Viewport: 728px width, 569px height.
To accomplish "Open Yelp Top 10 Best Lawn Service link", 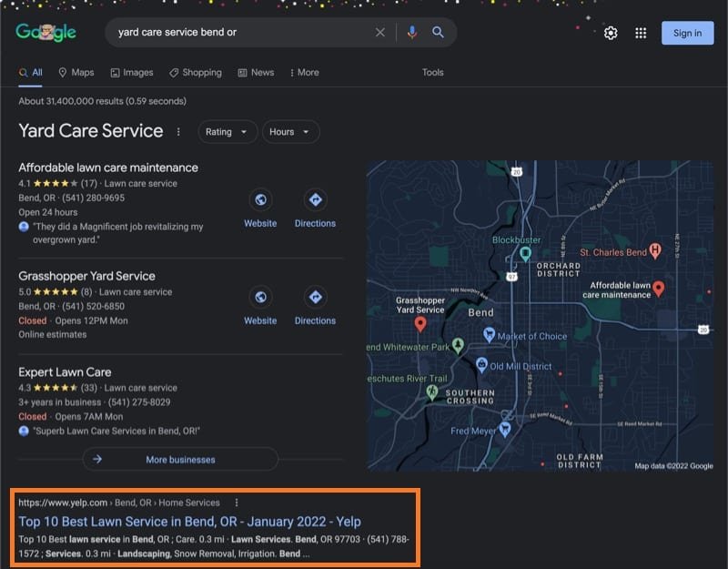I will [189, 522].
